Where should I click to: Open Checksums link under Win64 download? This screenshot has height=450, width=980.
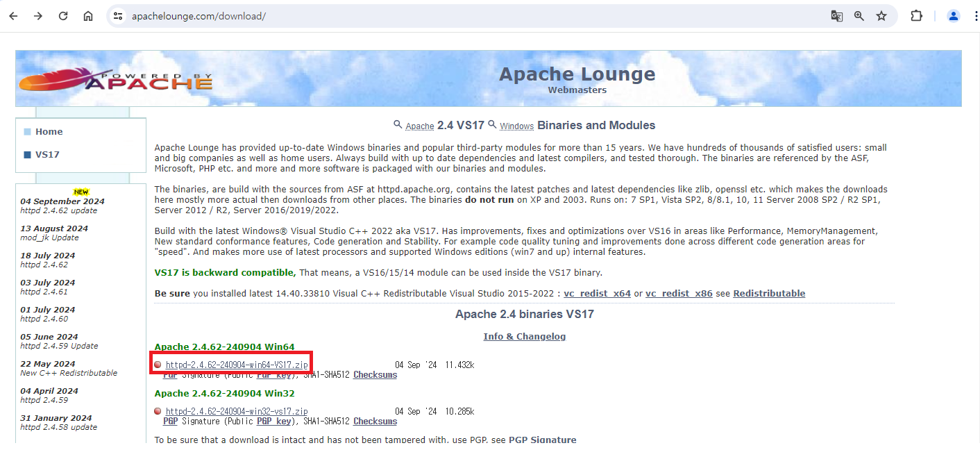click(375, 375)
